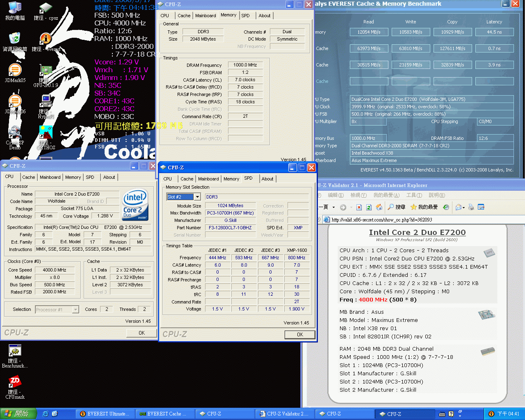
Task: Expand the Back button history dropdown arrow in IE
Action: pyautogui.click(x=333, y=207)
